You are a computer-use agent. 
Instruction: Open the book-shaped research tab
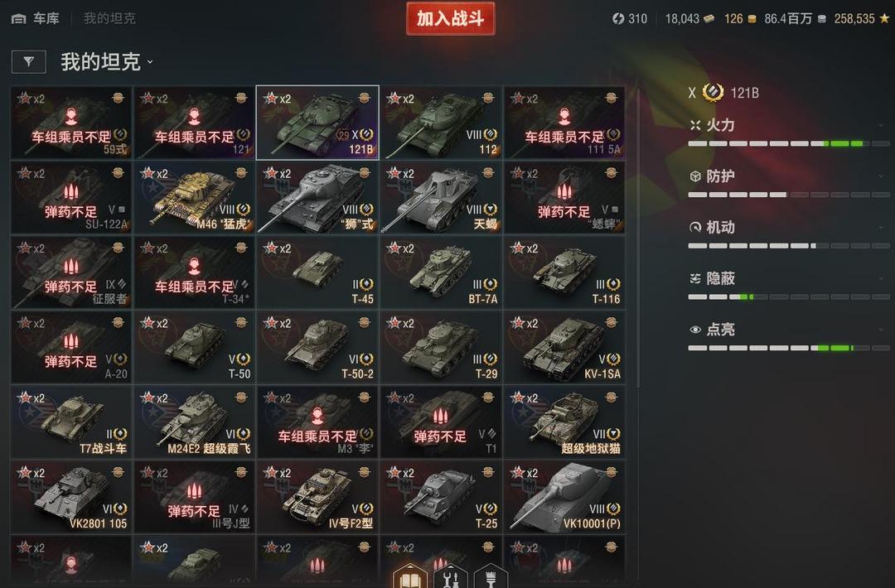[410, 576]
